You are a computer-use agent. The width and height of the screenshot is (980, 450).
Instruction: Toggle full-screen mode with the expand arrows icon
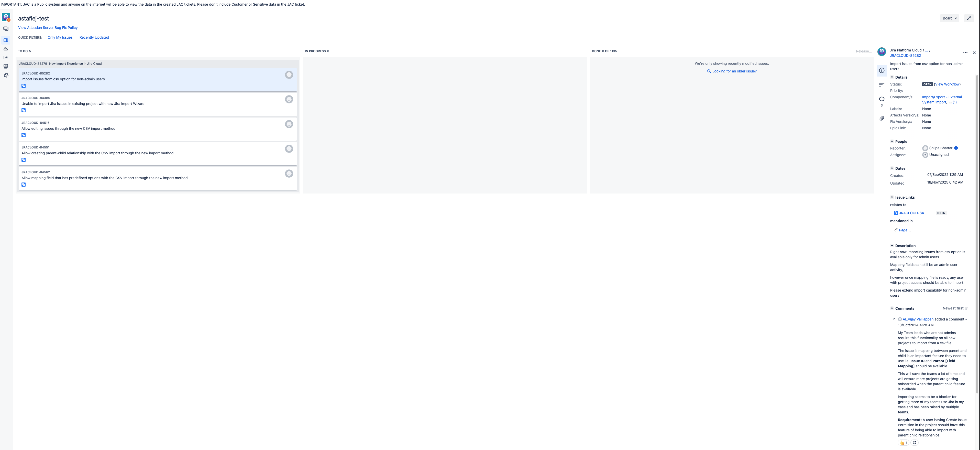[x=969, y=18]
